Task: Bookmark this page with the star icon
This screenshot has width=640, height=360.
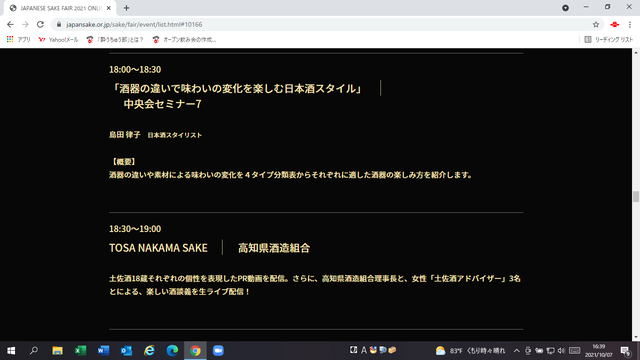Action: 596,24
